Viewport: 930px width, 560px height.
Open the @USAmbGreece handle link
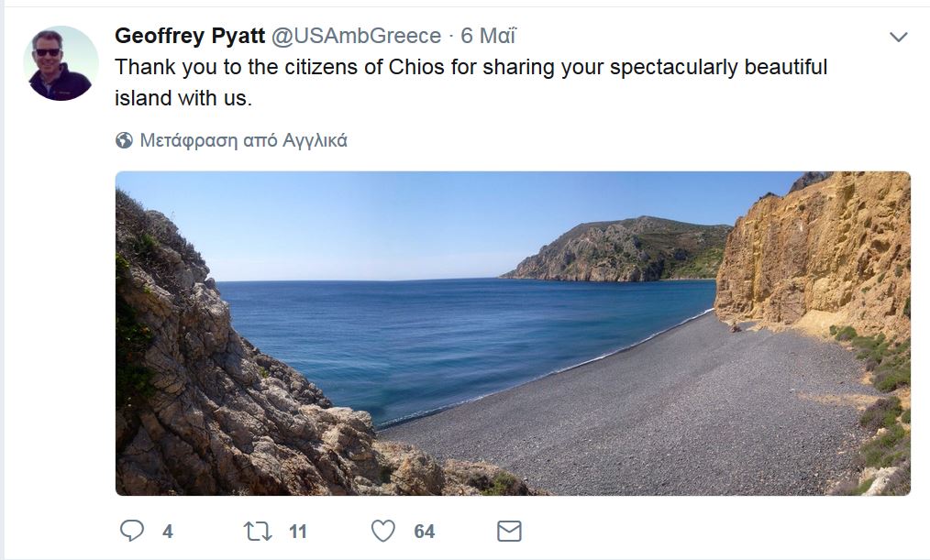pyautogui.click(x=357, y=36)
